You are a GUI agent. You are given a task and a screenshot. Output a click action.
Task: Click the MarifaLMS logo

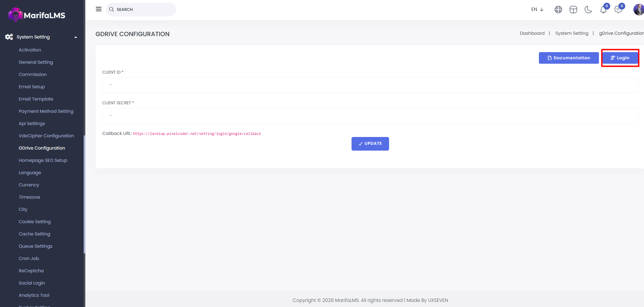tap(37, 15)
